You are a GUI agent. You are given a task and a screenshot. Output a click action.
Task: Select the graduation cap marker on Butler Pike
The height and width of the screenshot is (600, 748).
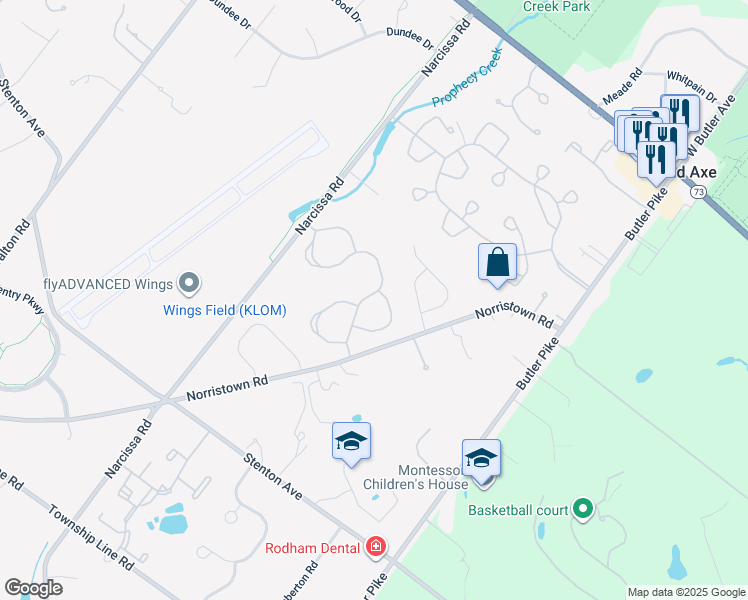[x=481, y=459]
